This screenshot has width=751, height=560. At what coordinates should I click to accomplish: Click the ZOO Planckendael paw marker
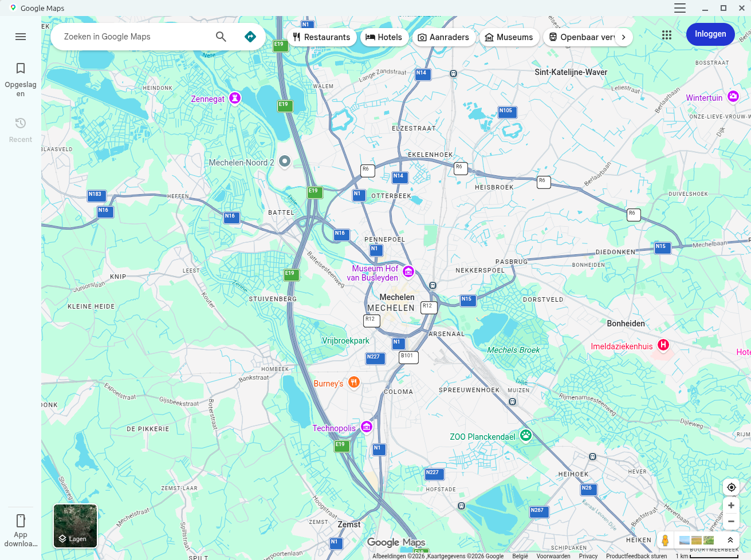click(x=525, y=435)
